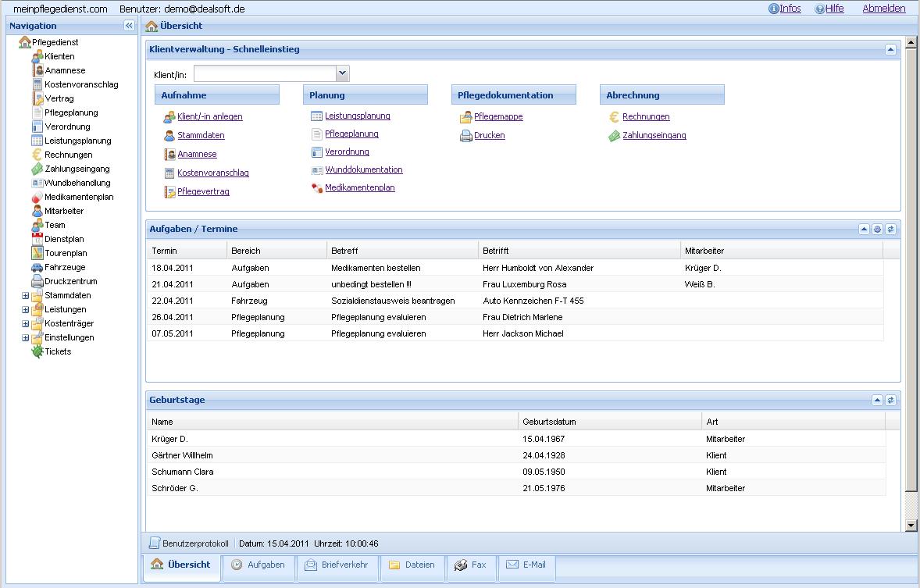Click the Drucken link
Viewport: 920px width, 588px height.
point(490,136)
